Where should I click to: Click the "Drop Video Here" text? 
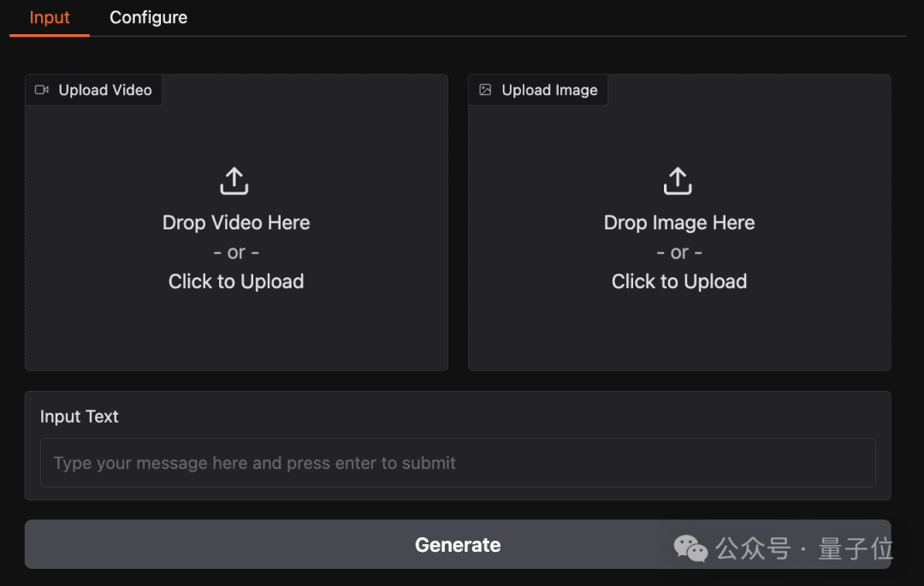[x=236, y=222]
